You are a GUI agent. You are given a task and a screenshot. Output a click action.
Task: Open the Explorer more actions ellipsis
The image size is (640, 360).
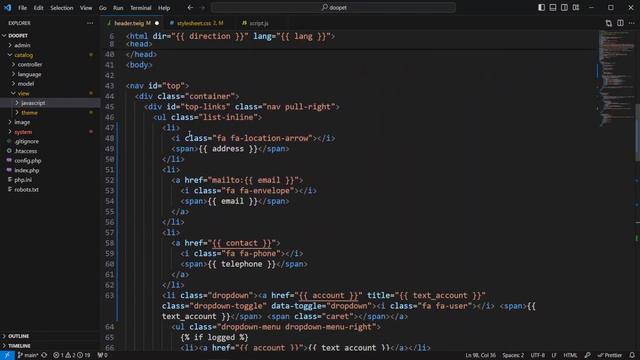click(x=90, y=23)
